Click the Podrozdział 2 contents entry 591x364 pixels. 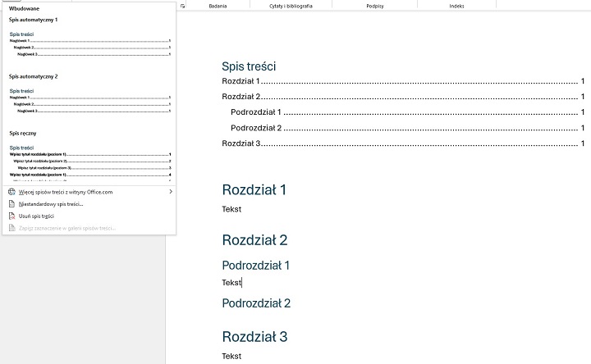[x=255, y=128]
